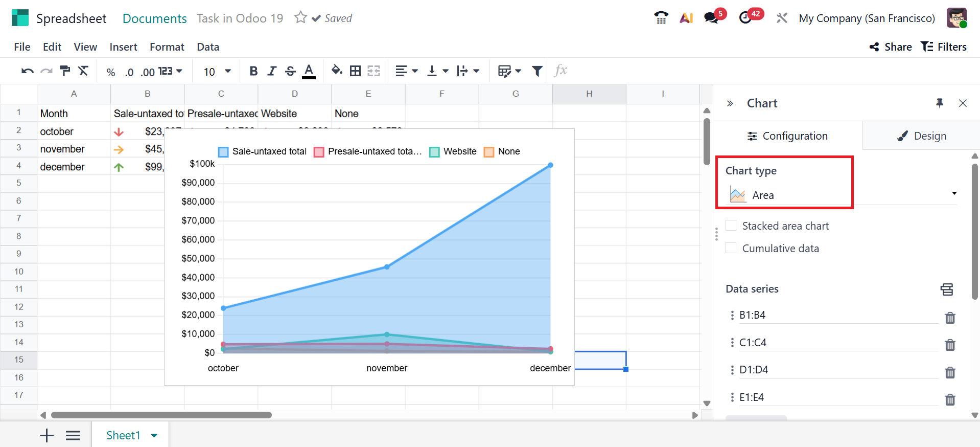Switch to the Design tab
The image size is (980, 447).
coord(921,136)
